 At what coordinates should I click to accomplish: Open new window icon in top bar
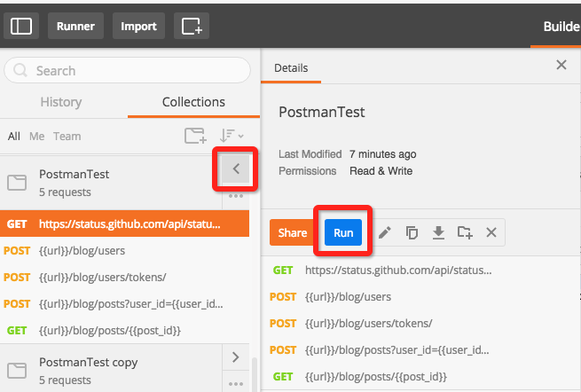click(192, 27)
